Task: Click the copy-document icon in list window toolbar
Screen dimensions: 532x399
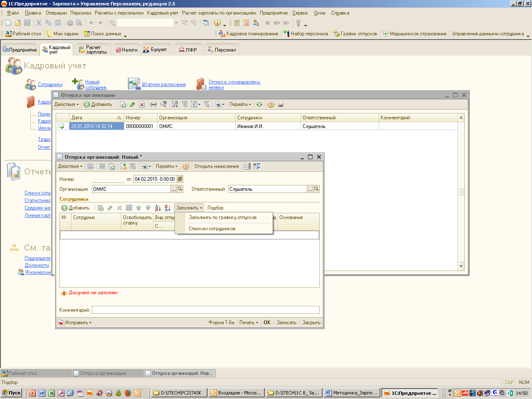Action: point(123,104)
